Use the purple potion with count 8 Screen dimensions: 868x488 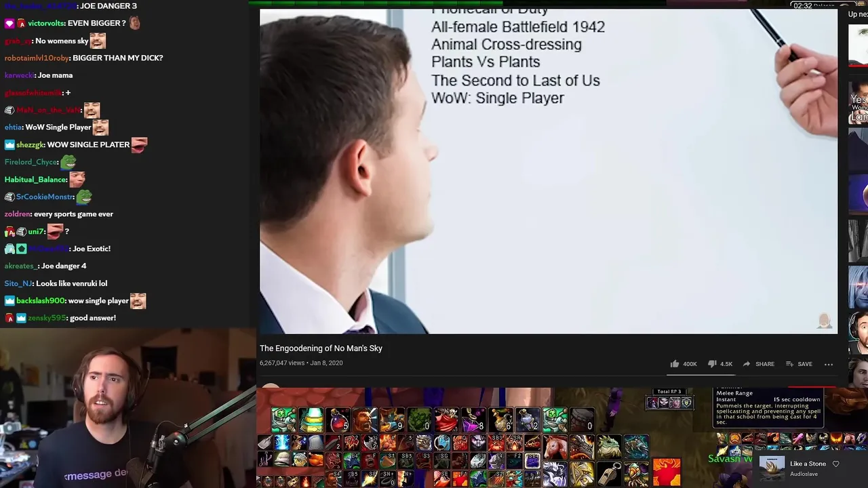click(x=473, y=420)
